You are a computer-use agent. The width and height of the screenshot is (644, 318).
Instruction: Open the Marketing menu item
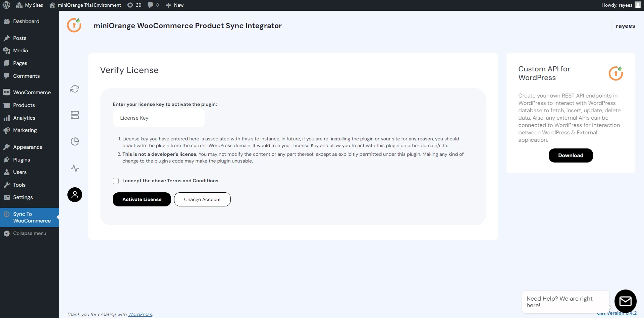point(30,130)
